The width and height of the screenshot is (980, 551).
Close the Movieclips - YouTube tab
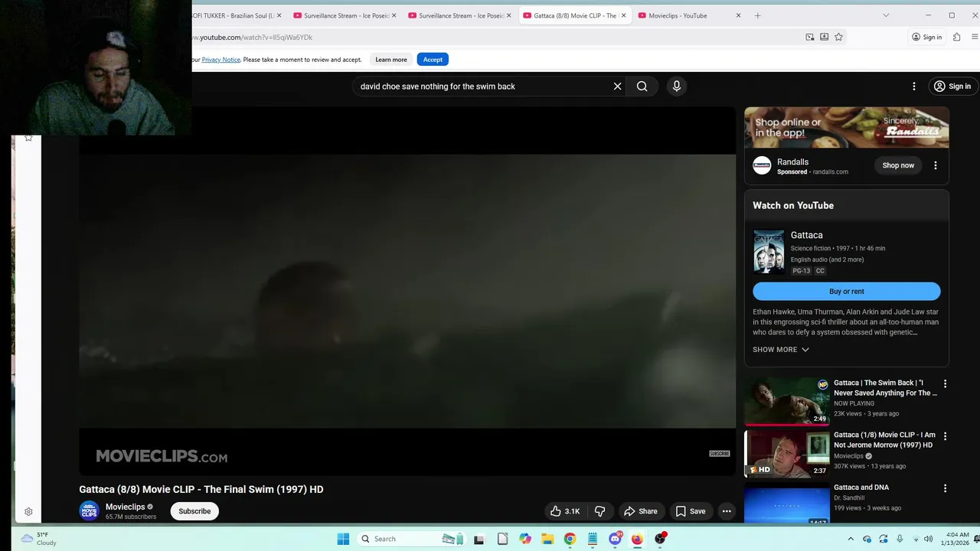click(x=738, y=15)
